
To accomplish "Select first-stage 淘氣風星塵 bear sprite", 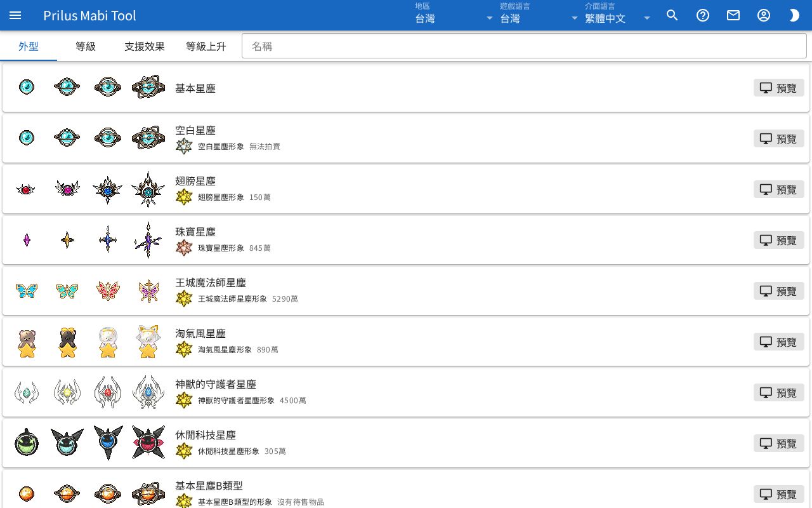I will pos(27,342).
